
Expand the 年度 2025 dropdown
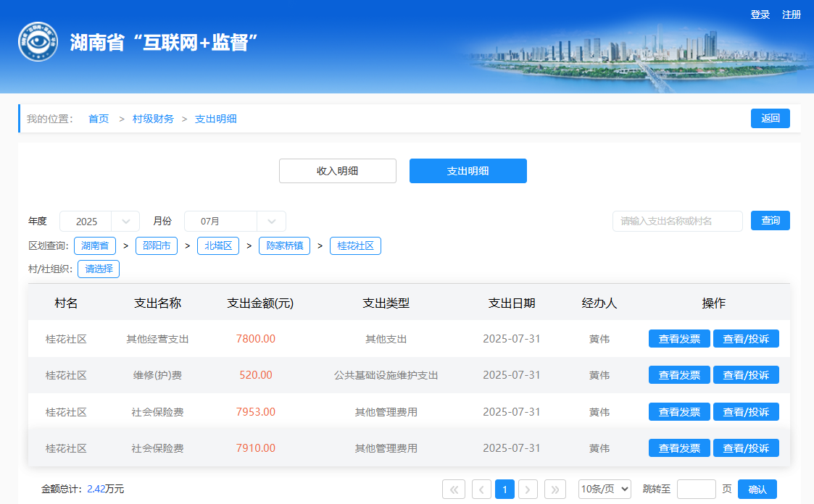coord(99,222)
